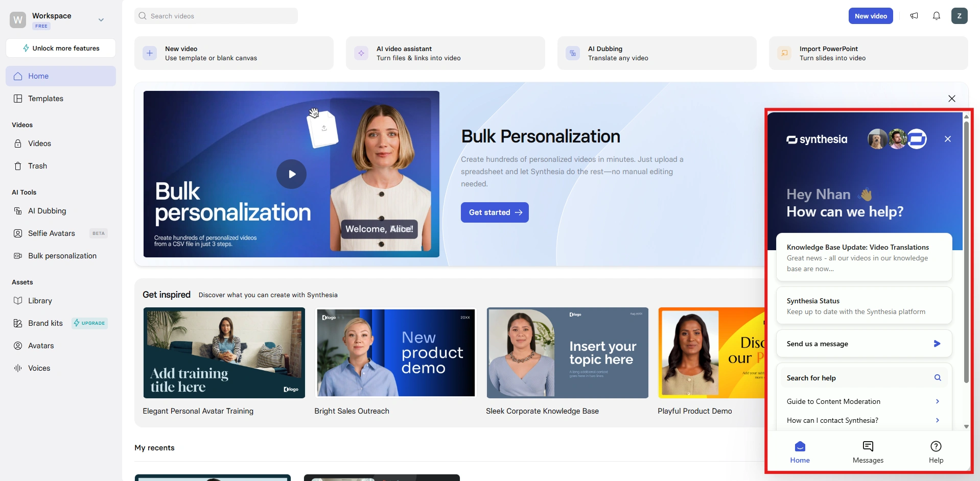The height and width of the screenshot is (481, 980).
Task: Open the Import PowerPoint card
Action: pyautogui.click(x=869, y=53)
